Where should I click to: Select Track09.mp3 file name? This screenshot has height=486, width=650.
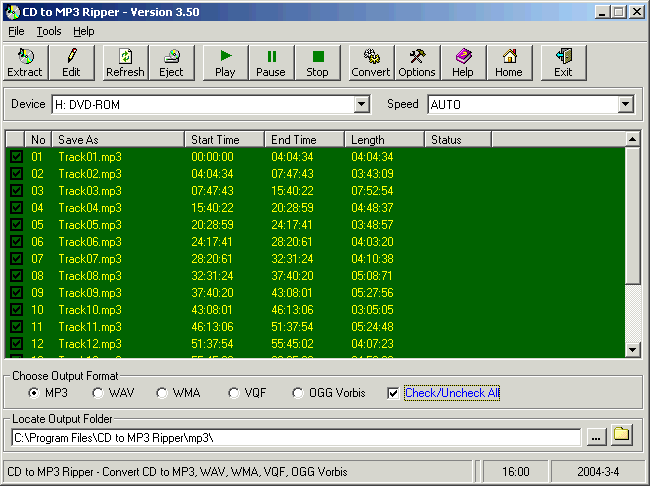(x=90, y=293)
